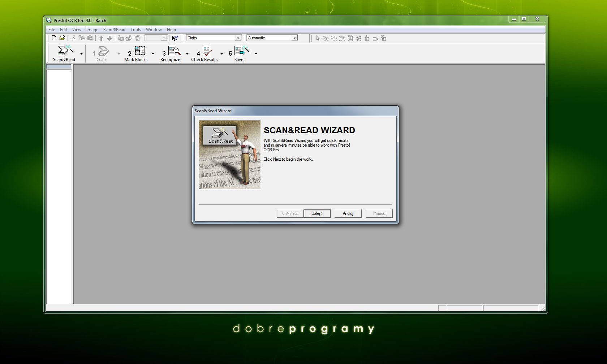Maximize the Presto! OCR window
607x364 pixels.
tap(524, 19)
